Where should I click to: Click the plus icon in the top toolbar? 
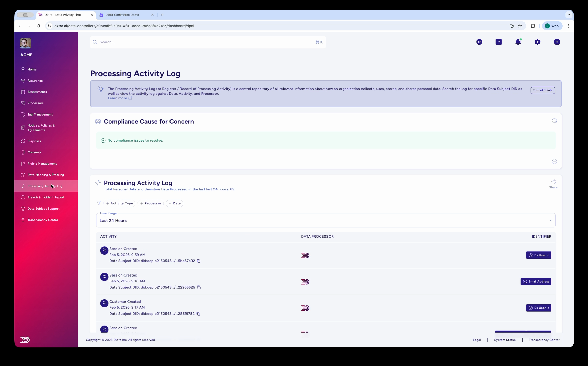[x=557, y=42]
